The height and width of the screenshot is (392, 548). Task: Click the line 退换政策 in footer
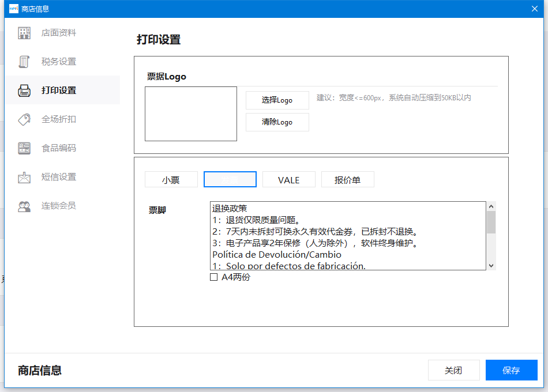point(230,209)
